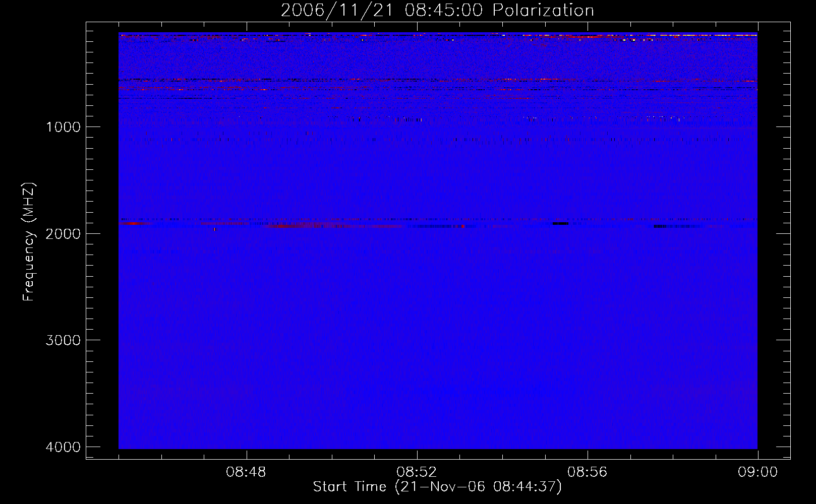This screenshot has height=504, width=816.
Task: Click the 08:52 time tick label
Action: point(417,472)
